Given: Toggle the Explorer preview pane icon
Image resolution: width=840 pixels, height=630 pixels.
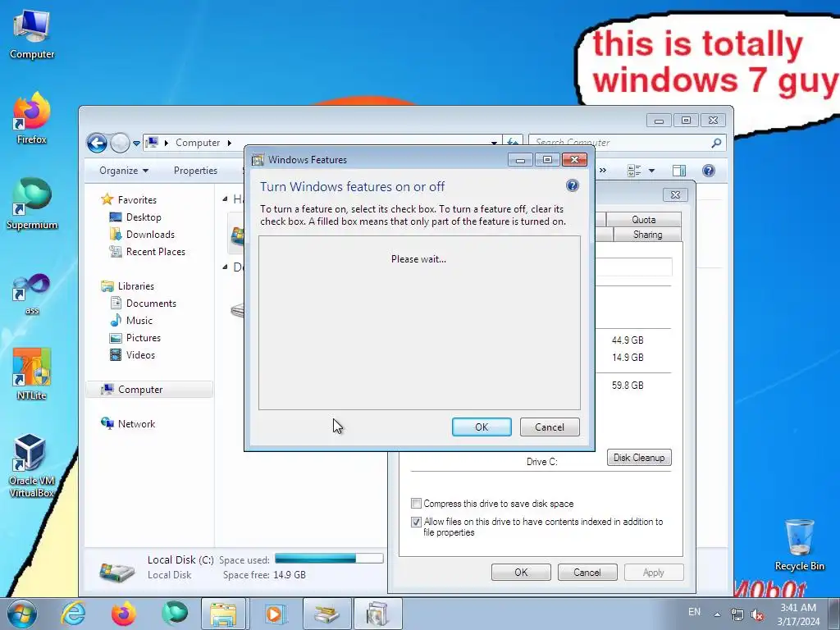Looking at the screenshot, I should tap(678, 171).
